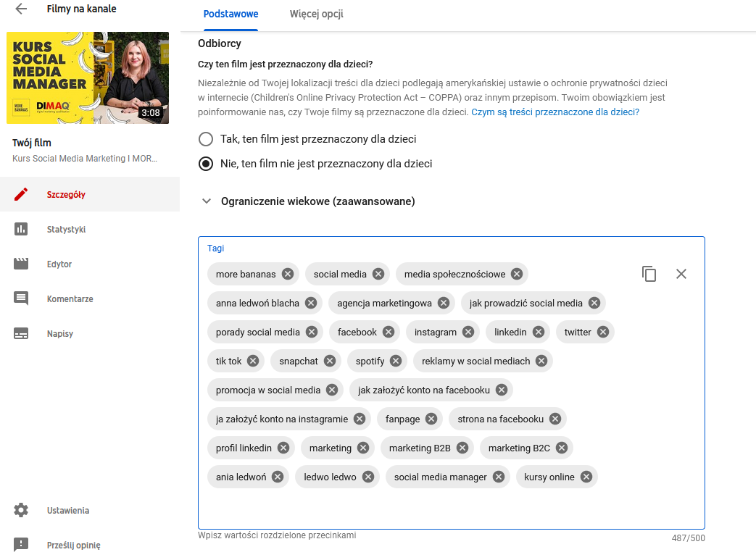Open the Edytor video editor
The width and height of the screenshot is (756, 560).
59,264
